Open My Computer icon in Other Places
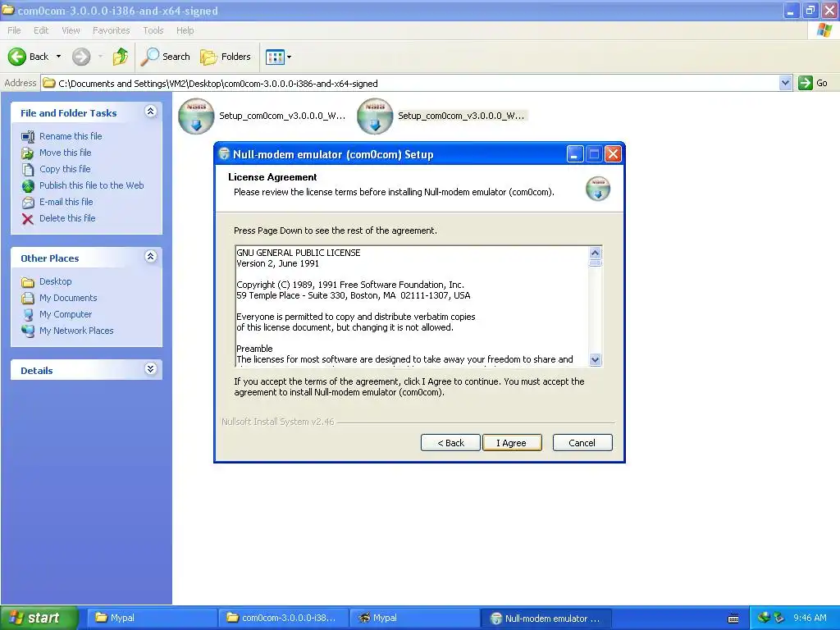 pos(28,315)
